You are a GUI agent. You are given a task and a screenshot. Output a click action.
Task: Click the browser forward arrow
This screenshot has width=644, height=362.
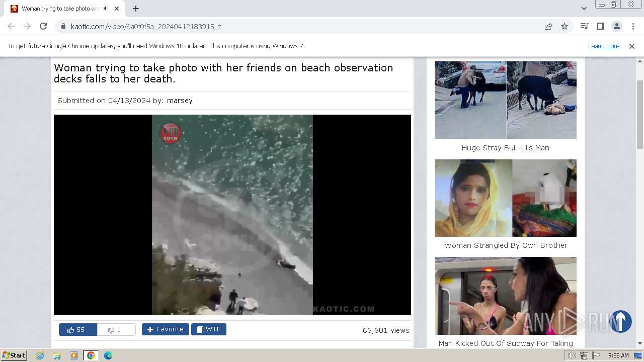pos(27,26)
